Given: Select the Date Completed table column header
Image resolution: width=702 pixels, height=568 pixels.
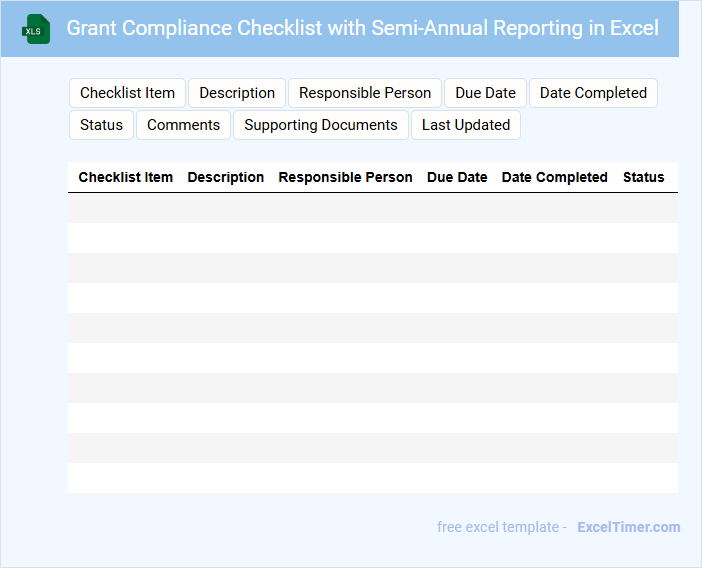Looking at the screenshot, I should click(x=554, y=177).
